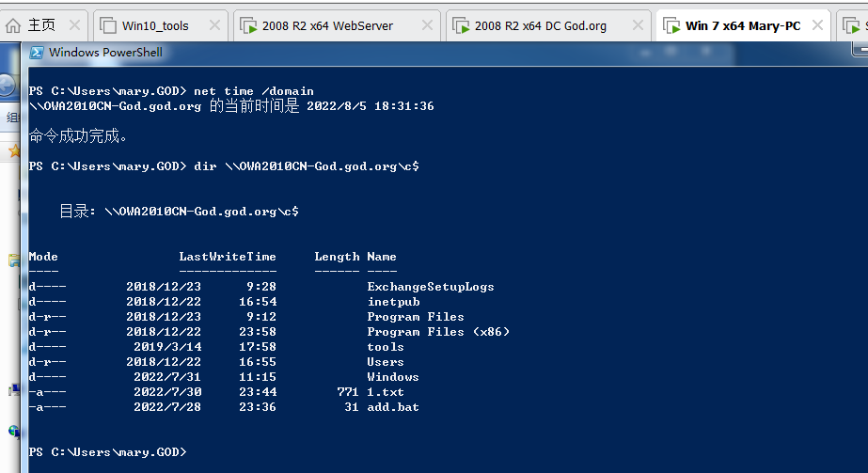The height and width of the screenshot is (473, 868).
Task: Open the partially visible rightmost VM tab
Action: point(854,25)
